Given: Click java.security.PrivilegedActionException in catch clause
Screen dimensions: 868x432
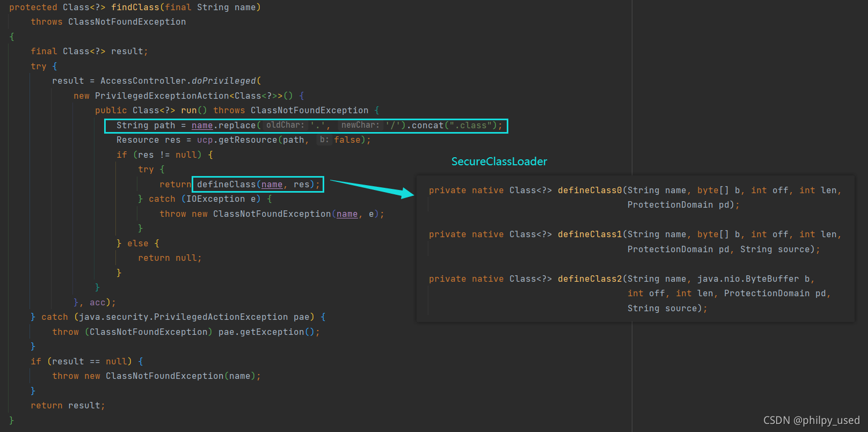Looking at the screenshot, I should pyautogui.click(x=183, y=317).
